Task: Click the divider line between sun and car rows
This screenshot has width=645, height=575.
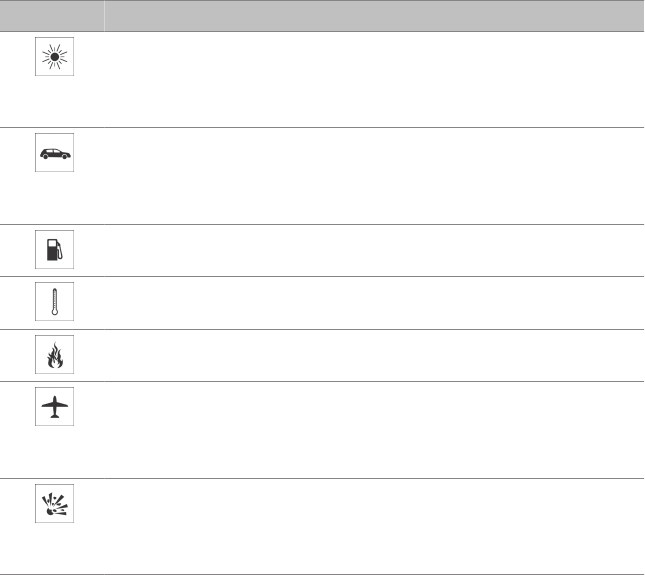Action: [x=322, y=127]
